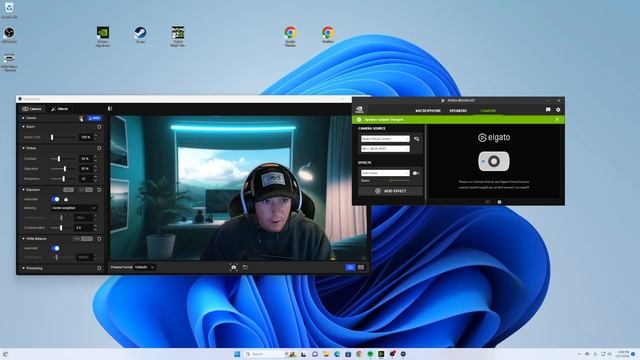Toggle automatic exposure switch in Camera Hub
640x360 pixels.
(x=56, y=199)
